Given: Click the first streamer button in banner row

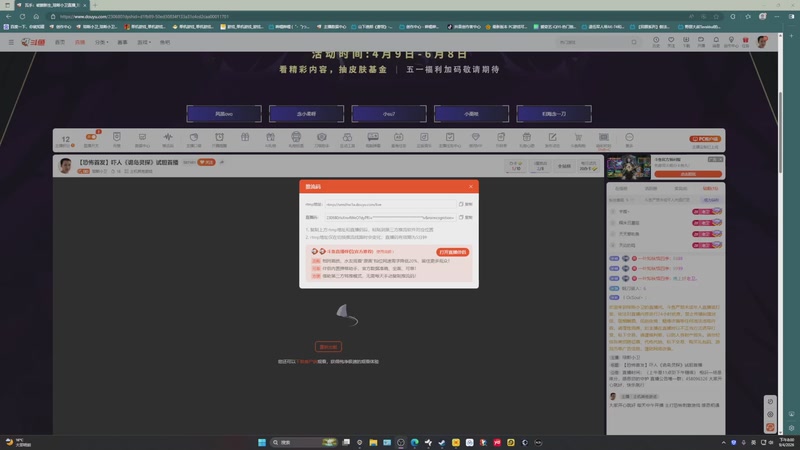Looking at the screenshot, I should click(x=224, y=114).
